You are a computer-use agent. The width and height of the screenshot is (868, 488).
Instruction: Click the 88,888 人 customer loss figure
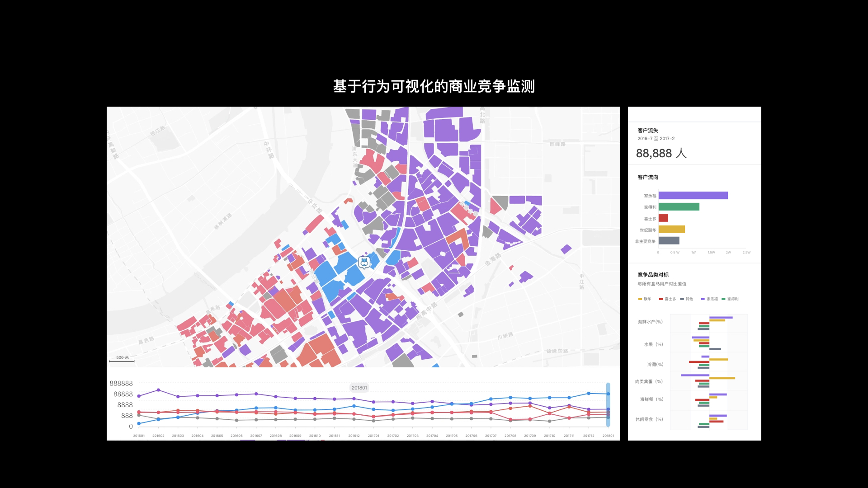click(661, 154)
